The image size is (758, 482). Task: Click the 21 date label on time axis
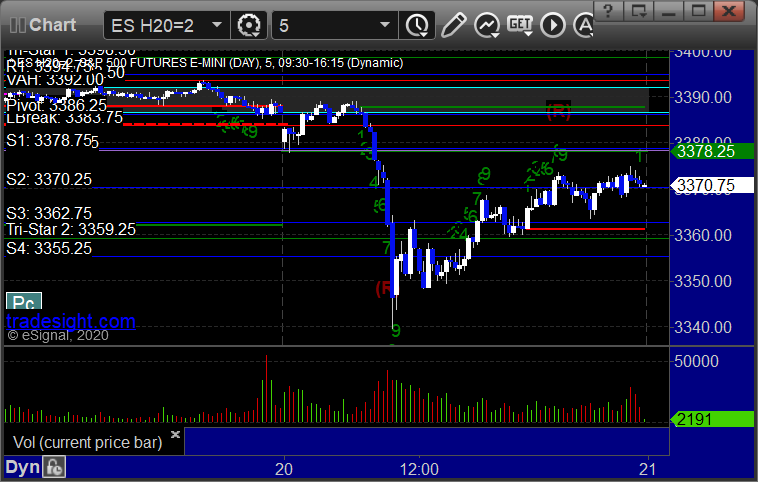[647, 469]
